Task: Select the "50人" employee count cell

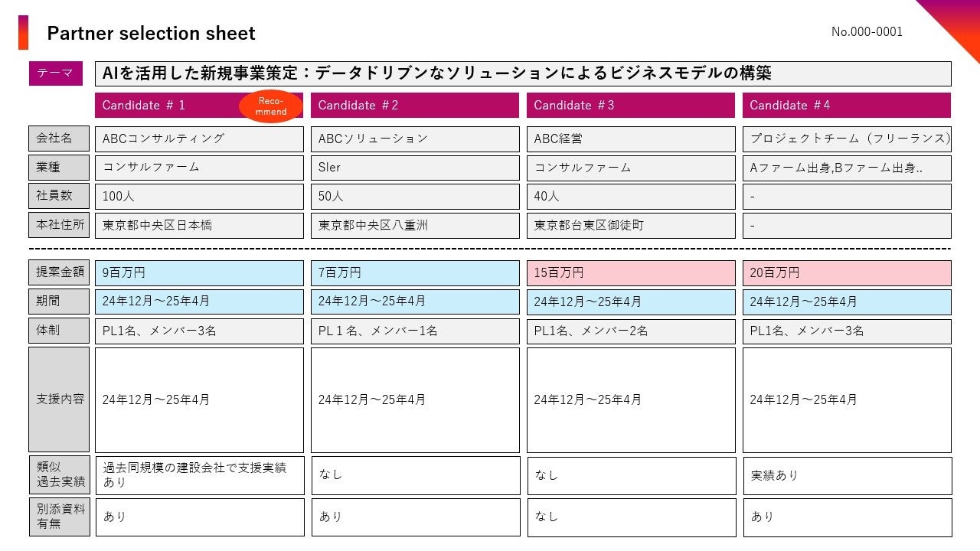Action: (415, 197)
